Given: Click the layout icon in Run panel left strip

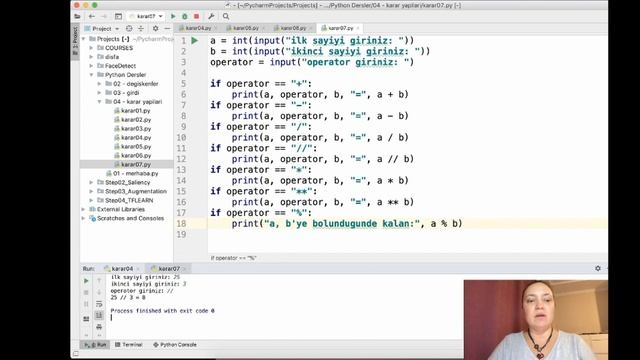Looking at the screenshot, I should (86, 319).
